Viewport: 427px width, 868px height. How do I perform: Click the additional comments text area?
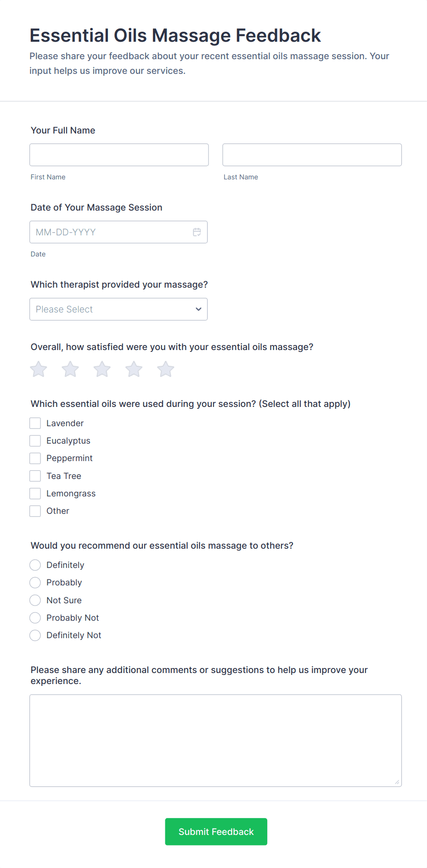coord(216,740)
